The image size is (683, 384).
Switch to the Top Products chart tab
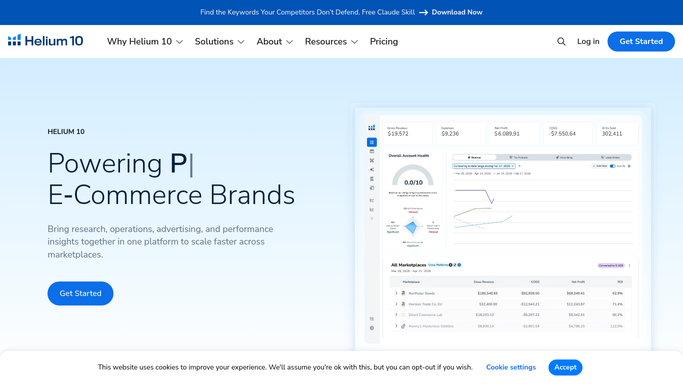[x=518, y=157]
